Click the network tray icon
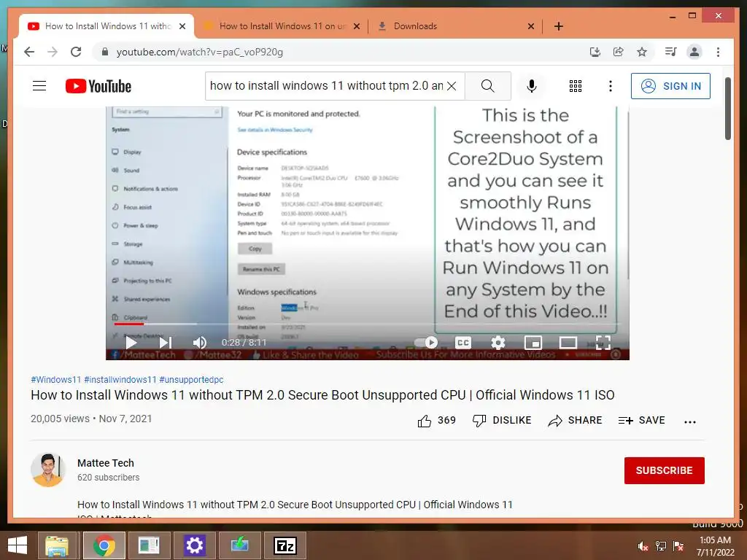 pos(661,546)
